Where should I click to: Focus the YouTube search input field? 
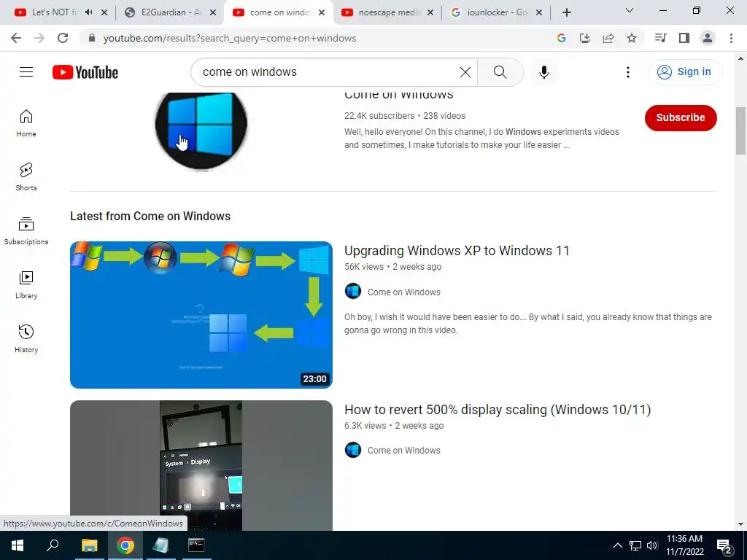(x=329, y=72)
